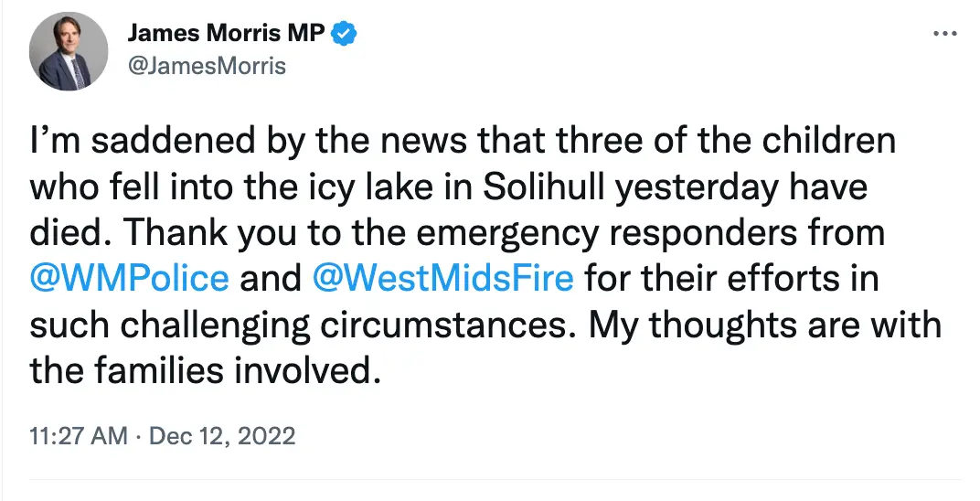Click the display name James Morris MP
The image size is (980, 501).
(x=226, y=34)
